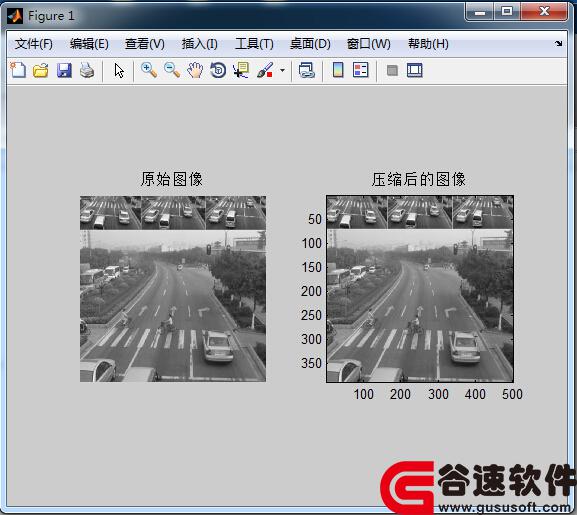Select the Edit Plot arrow tool

pyautogui.click(x=119, y=70)
